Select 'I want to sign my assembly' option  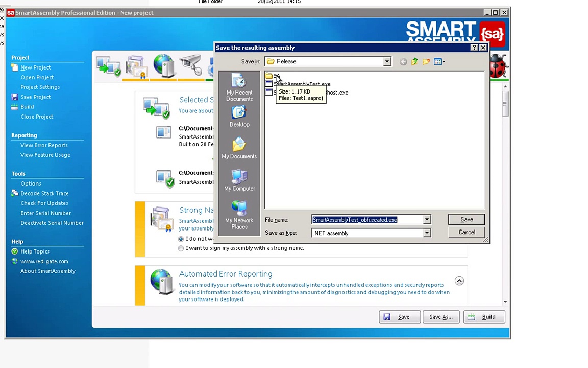181,248
